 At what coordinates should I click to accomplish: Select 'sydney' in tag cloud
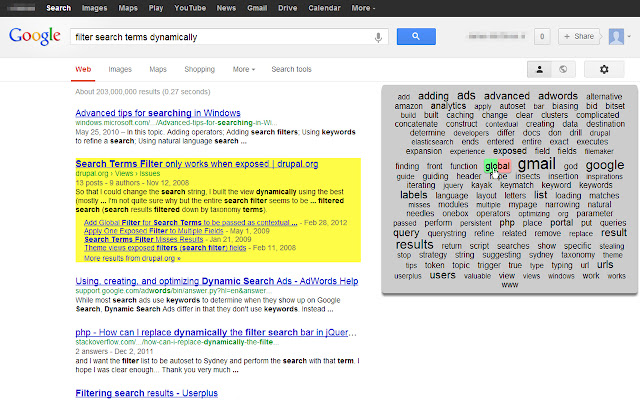pos(541,255)
